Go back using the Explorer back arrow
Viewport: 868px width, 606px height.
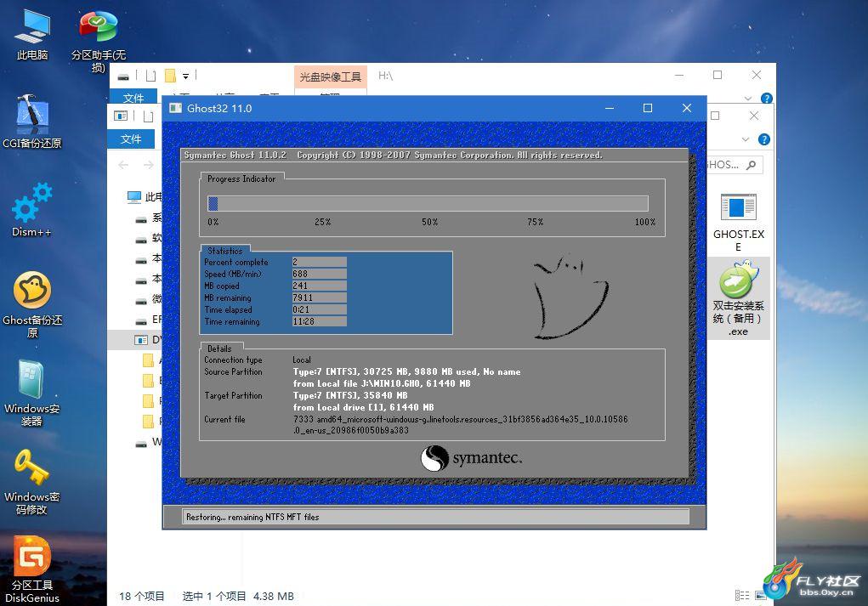coord(123,165)
